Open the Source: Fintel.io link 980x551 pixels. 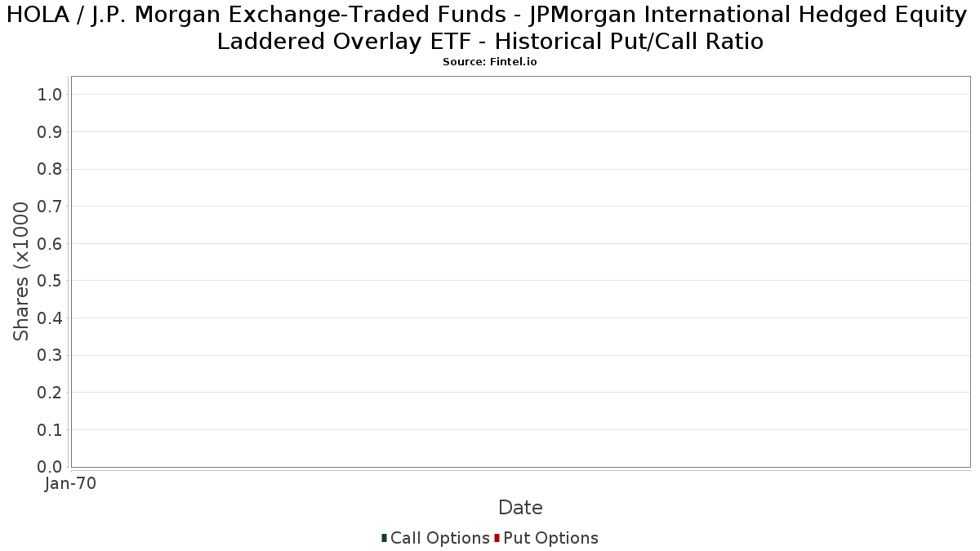coord(490,62)
